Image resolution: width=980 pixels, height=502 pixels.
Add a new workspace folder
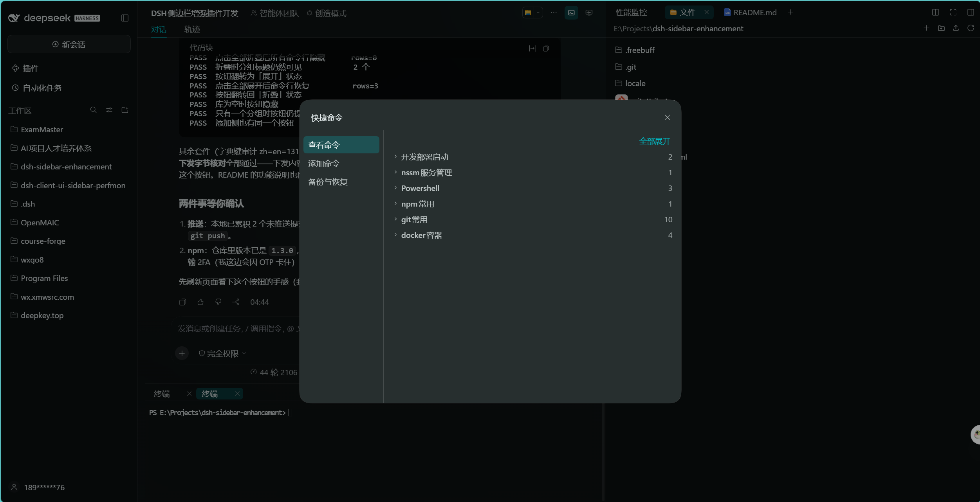click(125, 110)
